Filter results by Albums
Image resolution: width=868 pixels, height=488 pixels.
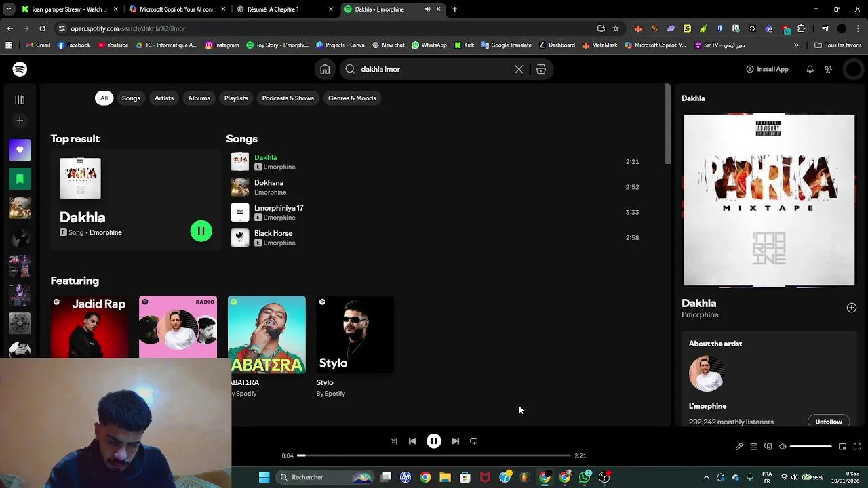(199, 98)
